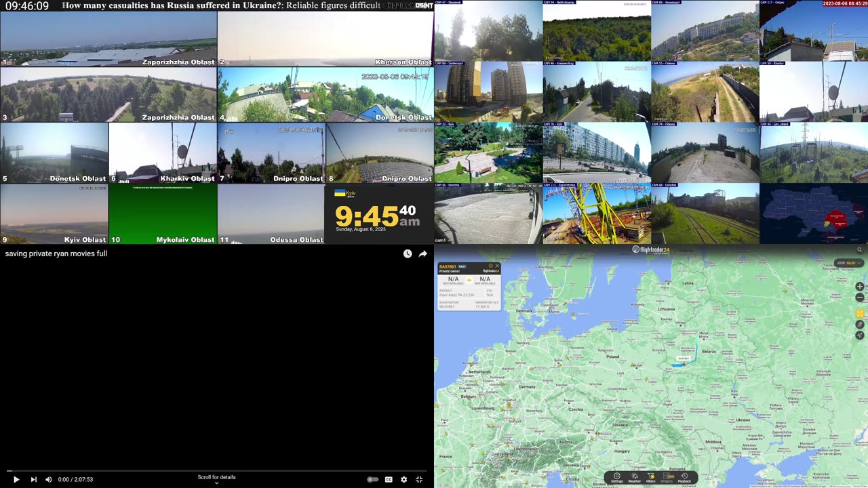The image size is (868, 488).
Task: Click the Russia casualties news ticker
Action: [x=221, y=5]
